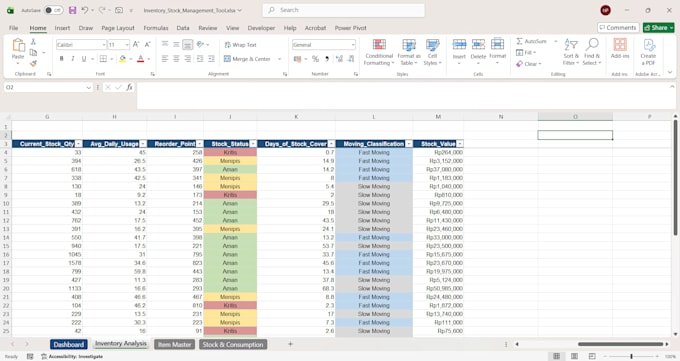Click the Undo arrow icon
The height and width of the screenshot is (361, 680).
[85, 10]
